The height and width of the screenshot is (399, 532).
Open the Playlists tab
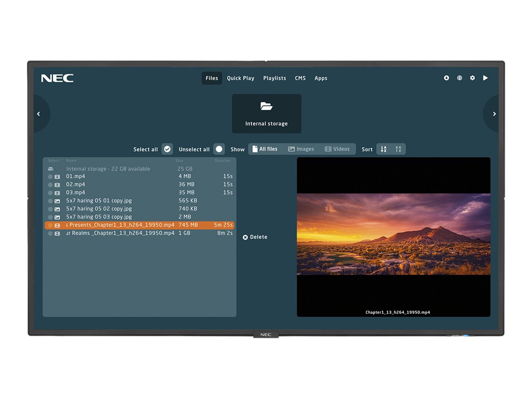click(274, 78)
